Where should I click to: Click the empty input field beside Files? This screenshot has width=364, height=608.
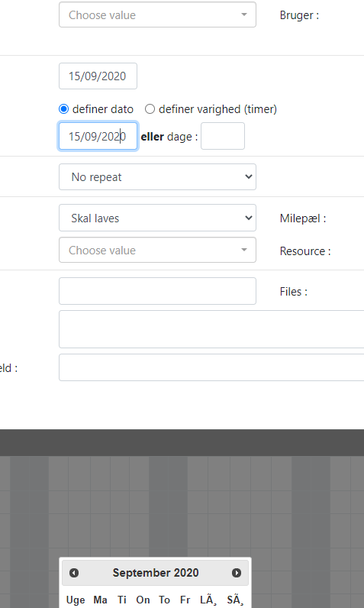tap(158, 291)
